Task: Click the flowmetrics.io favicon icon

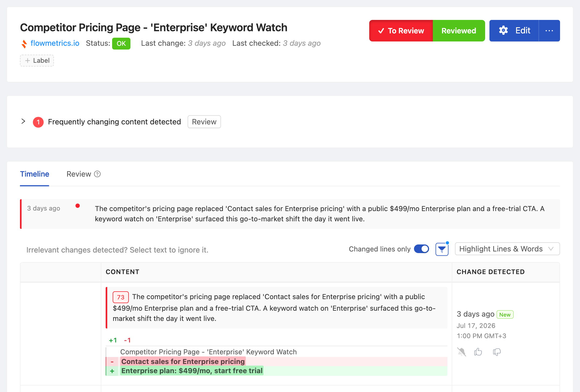Action: coord(24,44)
